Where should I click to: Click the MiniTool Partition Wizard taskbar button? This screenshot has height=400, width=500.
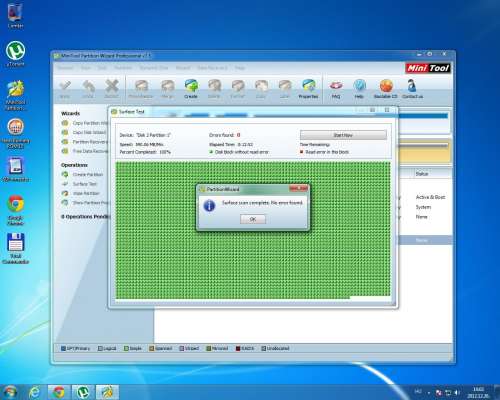click(x=107, y=392)
